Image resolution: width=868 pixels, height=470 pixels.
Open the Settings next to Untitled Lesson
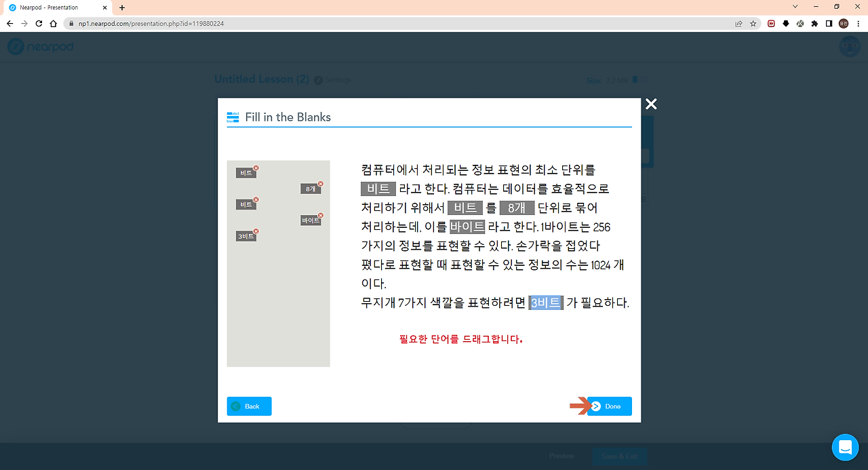click(x=333, y=79)
